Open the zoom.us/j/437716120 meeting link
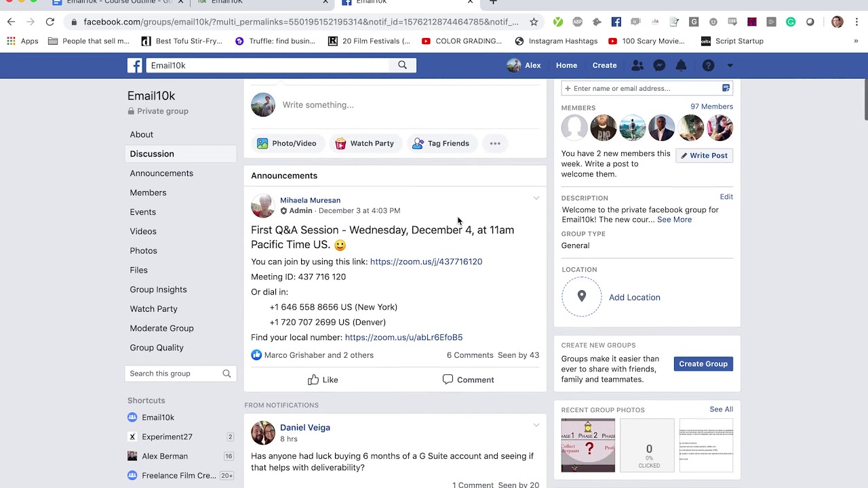This screenshot has height=488, width=868. 426,262
